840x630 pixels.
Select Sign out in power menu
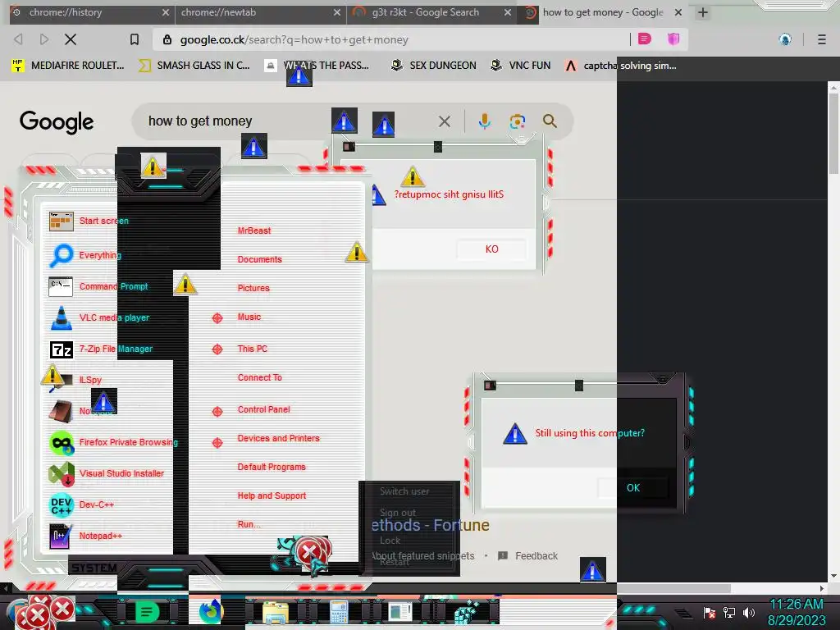[398, 513]
